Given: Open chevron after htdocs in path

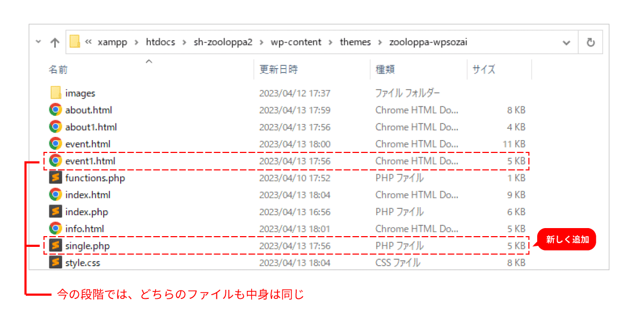Looking at the screenshot, I should click(184, 42).
